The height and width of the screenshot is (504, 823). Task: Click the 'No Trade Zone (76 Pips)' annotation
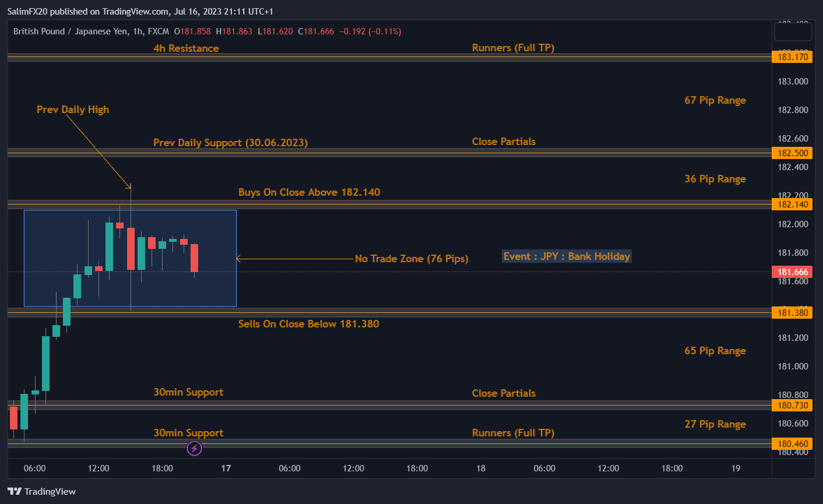tap(412, 259)
